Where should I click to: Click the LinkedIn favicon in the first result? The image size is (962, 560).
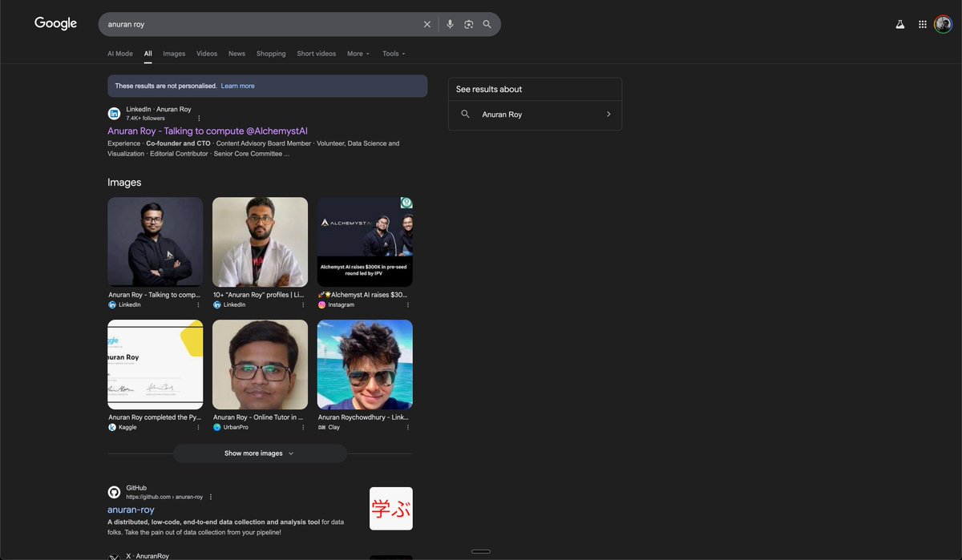click(x=115, y=114)
